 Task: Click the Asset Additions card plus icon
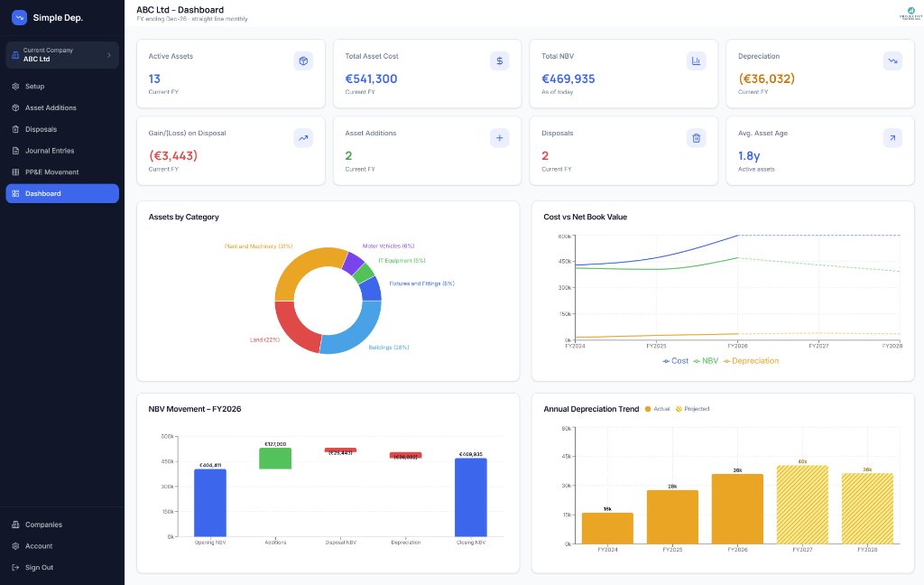click(x=500, y=138)
